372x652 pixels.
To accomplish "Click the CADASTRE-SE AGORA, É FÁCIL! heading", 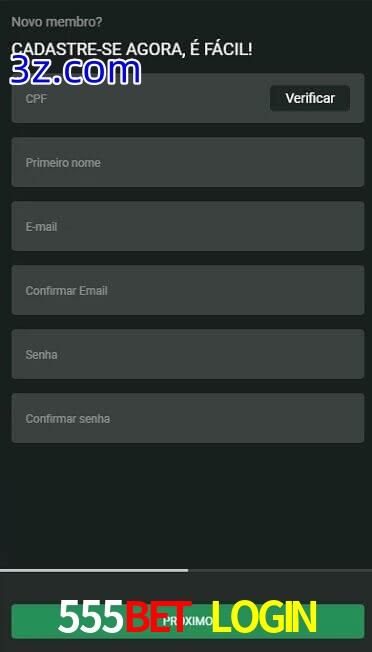I will pos(131,50).
